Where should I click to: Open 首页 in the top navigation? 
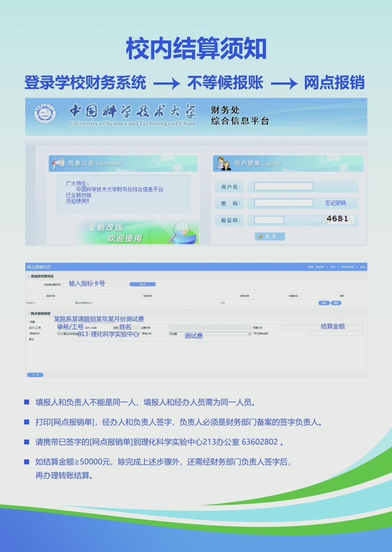pyautogui.click(x=332, y=267)
